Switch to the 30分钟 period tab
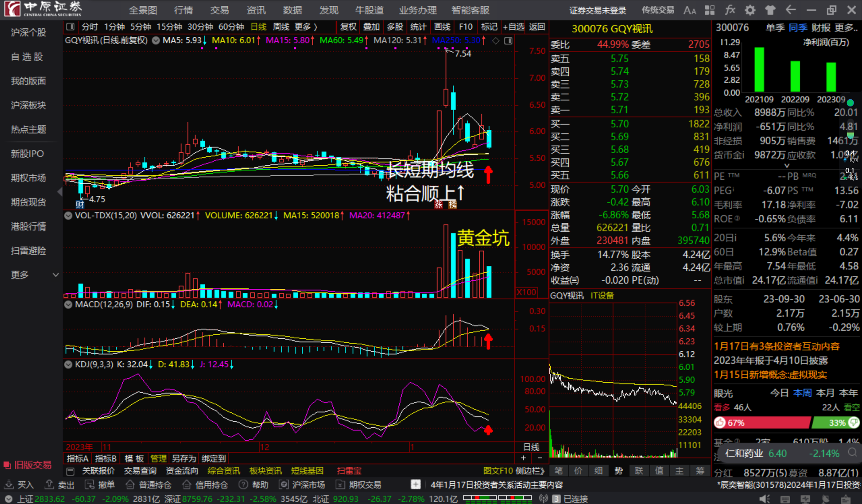862x504 pixels. click(200, 27)
